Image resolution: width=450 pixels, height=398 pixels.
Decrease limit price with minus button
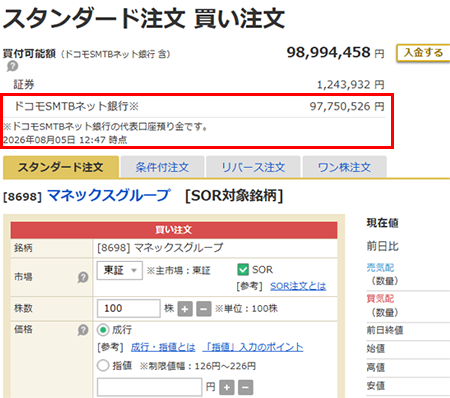245,387
